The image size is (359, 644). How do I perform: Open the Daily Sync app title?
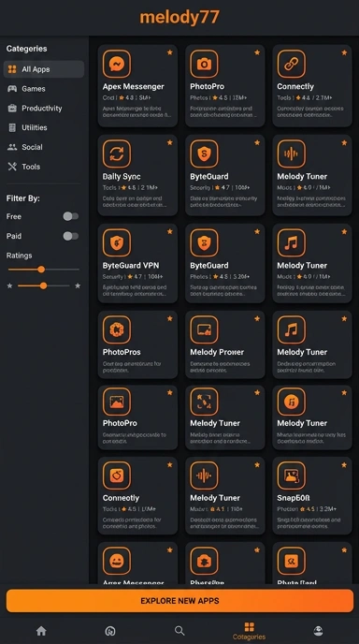click(122, 177)
